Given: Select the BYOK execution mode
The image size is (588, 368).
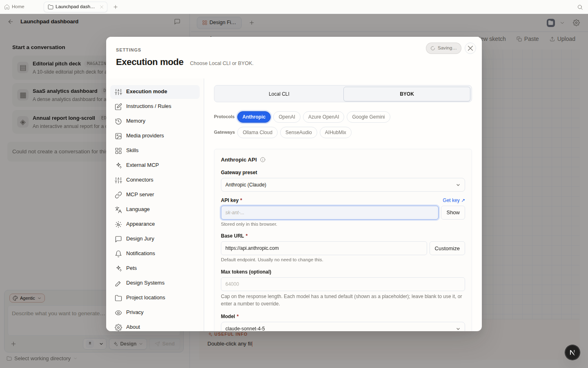Looking at the screenshot, I should tap(407, 94).
